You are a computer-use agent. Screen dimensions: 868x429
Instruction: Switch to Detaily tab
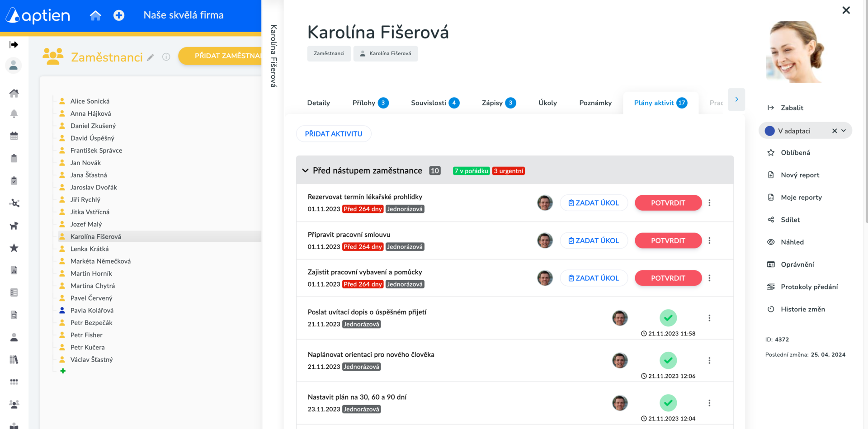[x=318, y=103]
